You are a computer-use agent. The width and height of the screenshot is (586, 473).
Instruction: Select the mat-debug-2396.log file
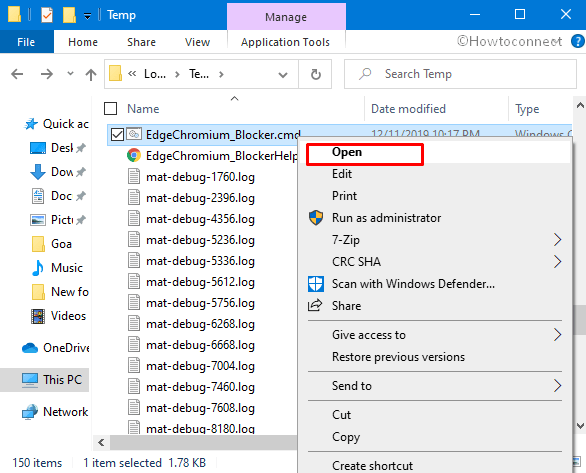[200, 198]
